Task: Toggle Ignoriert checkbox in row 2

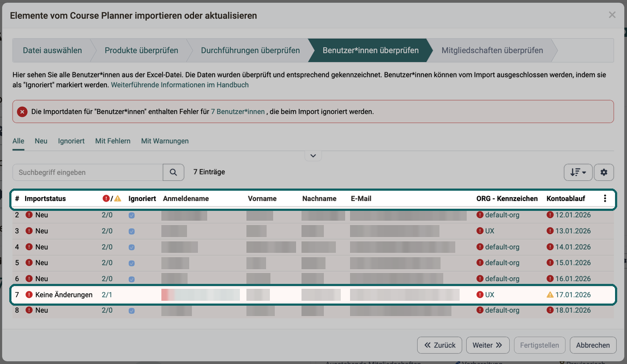Action: coord(131,215)
